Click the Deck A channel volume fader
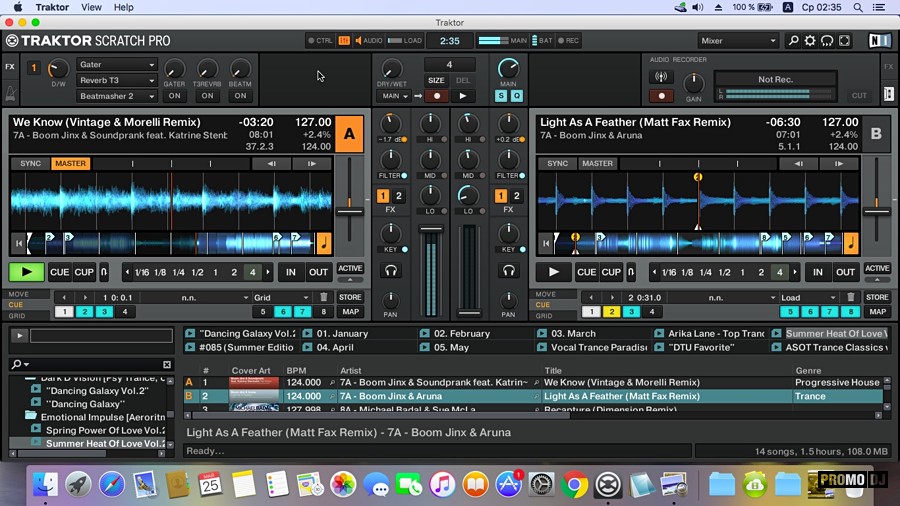This screenshot has width=900, height=506. pos(431,230)
